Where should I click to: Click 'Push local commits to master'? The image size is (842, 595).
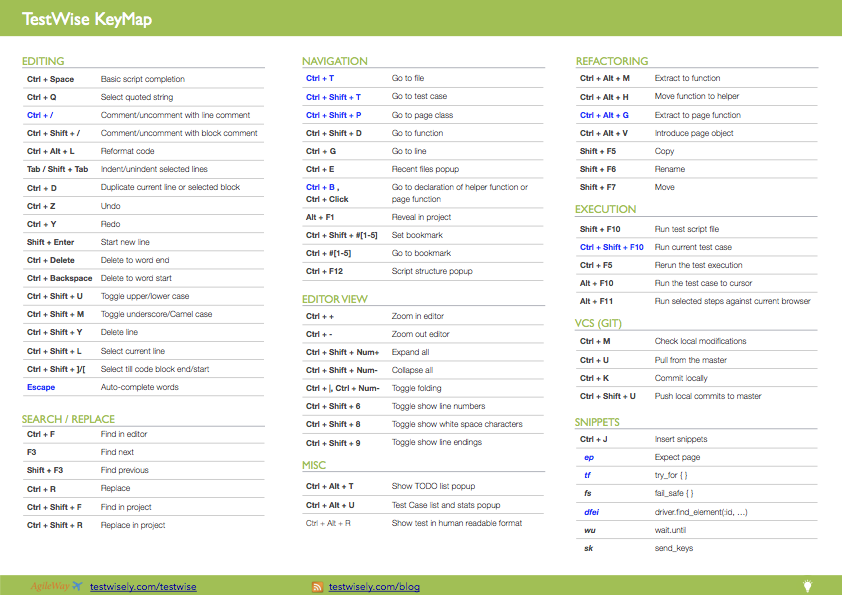pyautogui.click(x=708, y=396)
